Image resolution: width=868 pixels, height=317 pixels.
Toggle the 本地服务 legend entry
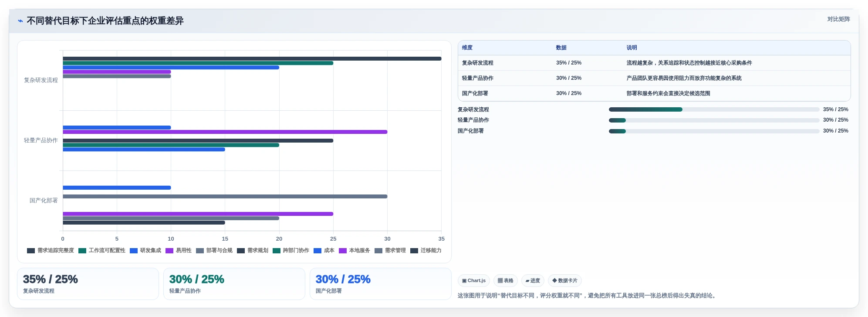(355, 251)
